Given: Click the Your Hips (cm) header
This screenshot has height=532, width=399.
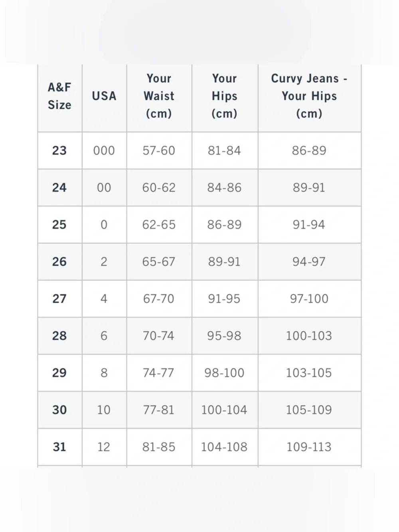Looking at the screenshot, I should tap(224, 96).
